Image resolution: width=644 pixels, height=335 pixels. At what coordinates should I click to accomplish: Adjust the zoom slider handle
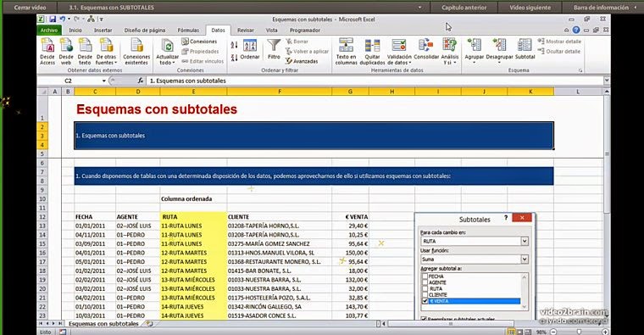[x=579, y=332]
